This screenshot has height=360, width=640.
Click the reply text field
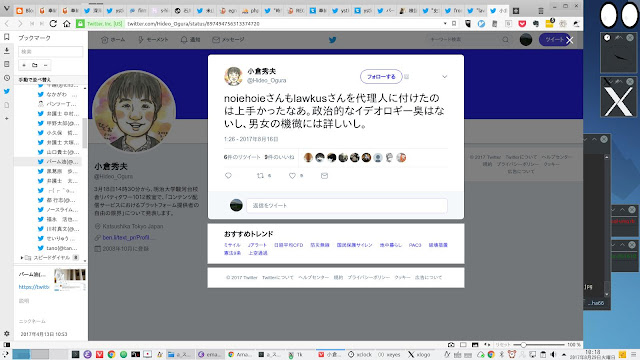click(x=347, y=205)
